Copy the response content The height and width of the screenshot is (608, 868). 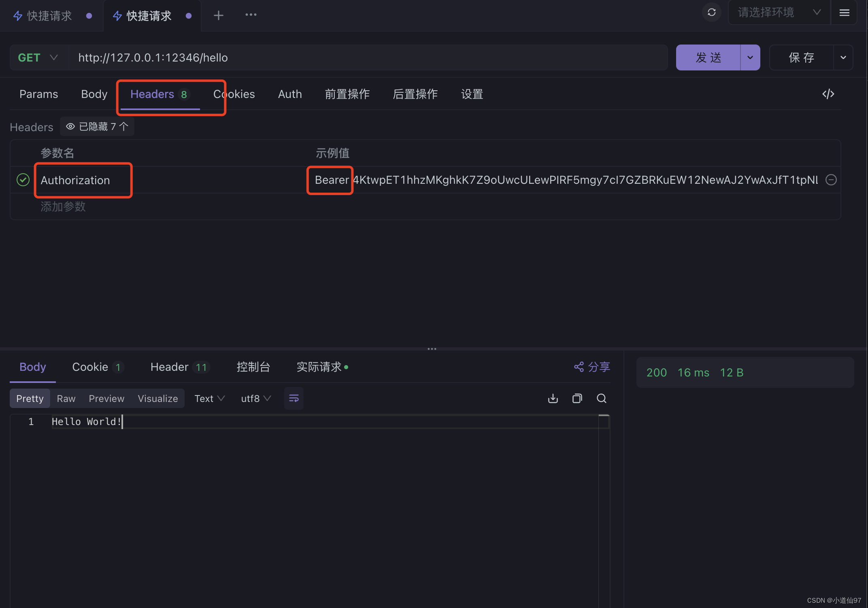pyautogui.click(x=577, y=399)
